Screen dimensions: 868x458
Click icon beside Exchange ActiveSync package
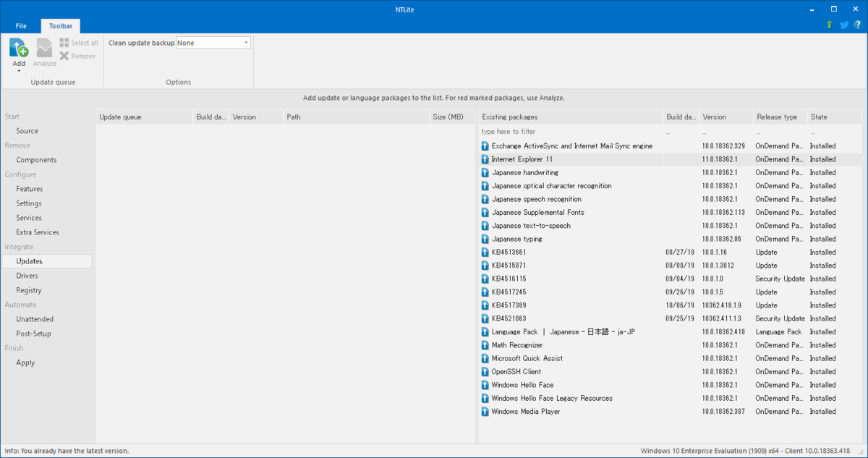coord(485,146)
